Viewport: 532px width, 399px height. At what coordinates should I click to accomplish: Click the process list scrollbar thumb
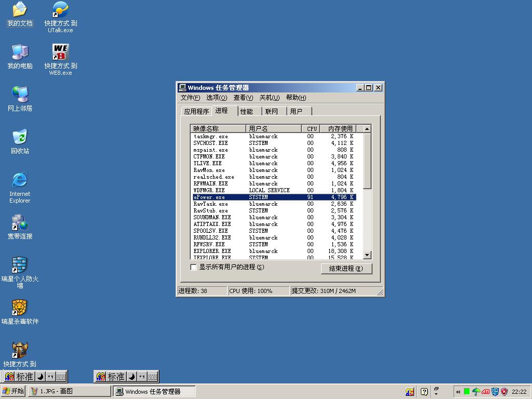coord(367,161)
